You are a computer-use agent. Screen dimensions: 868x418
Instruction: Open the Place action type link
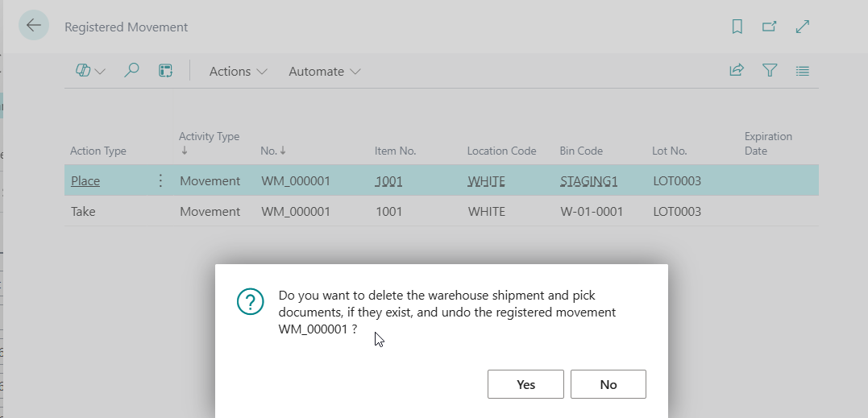pyautogui.click(x=85, y=181)
